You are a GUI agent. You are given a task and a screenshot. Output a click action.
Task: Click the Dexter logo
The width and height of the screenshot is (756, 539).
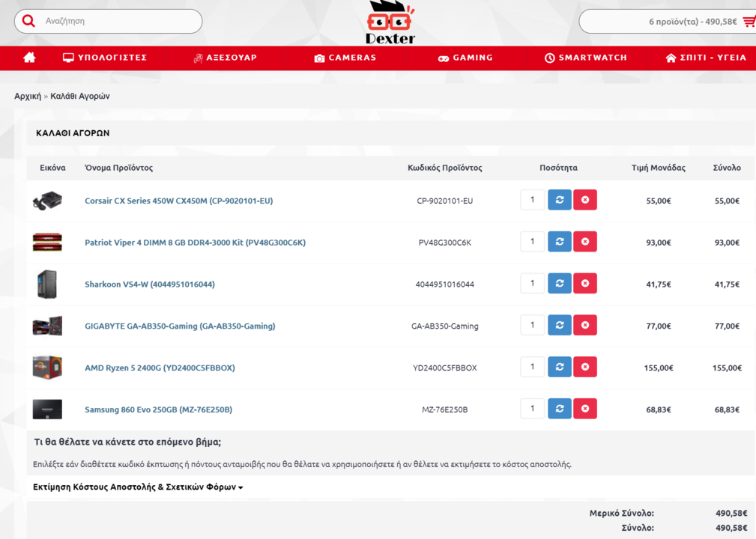pos(390,22)
